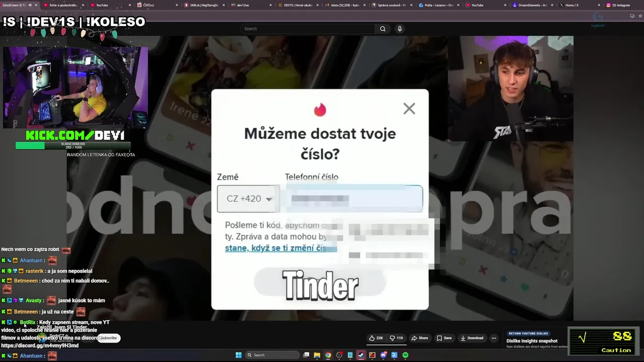Open the 'stane, když se ti změní čís' link

click(276, 248)
